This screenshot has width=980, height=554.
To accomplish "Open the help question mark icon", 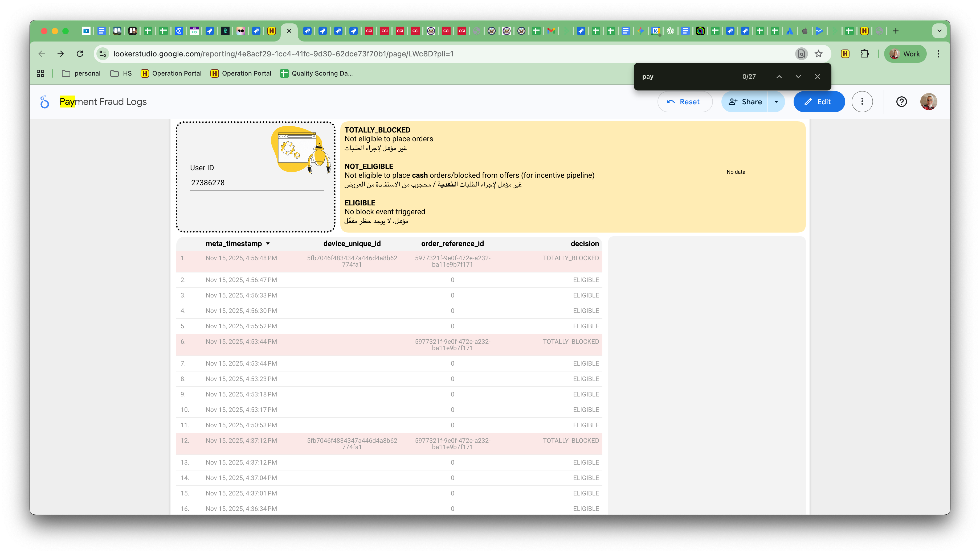I will coord(901,102).
